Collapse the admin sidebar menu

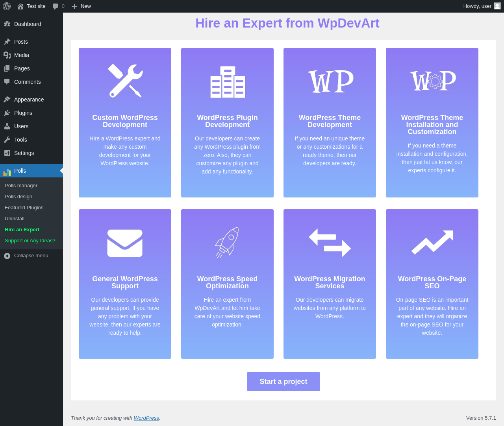pos(31,256)
